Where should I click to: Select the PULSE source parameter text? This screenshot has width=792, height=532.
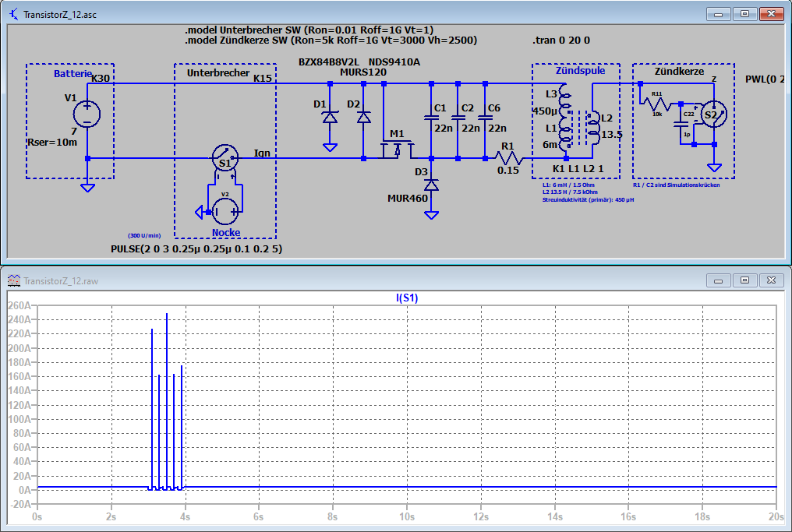point(197,248)
